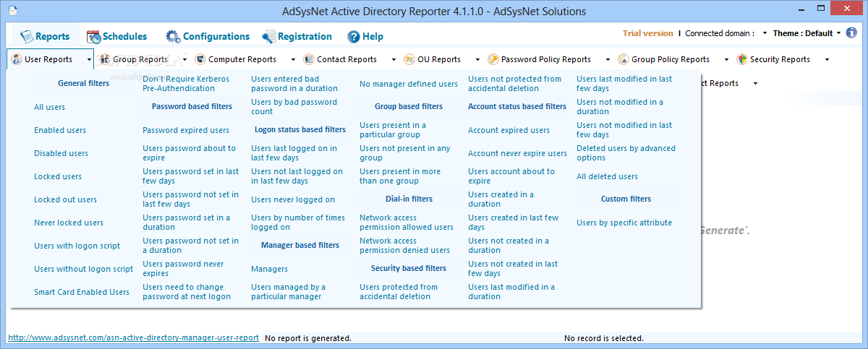Image resolution: width=868 pixels, height=349 pixels.
Task: Select Users created in a duration
Action: tap(501, 199)
